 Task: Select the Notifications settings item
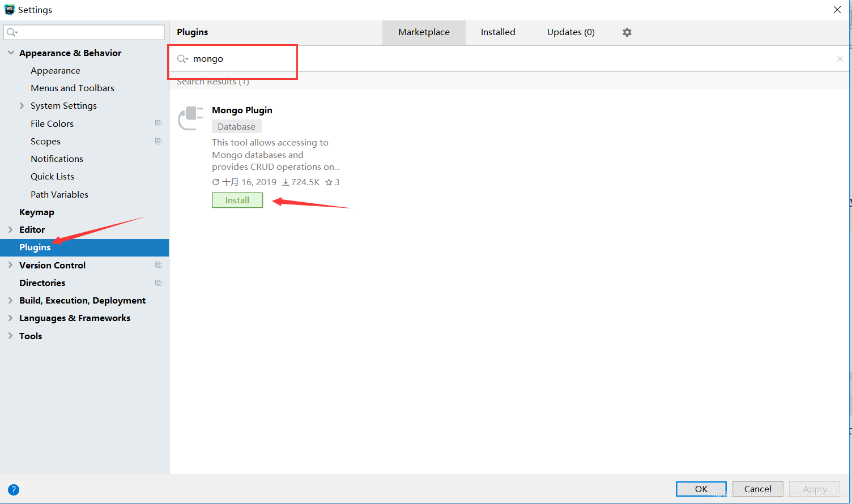pyautogui.click(x=57, y=159)
